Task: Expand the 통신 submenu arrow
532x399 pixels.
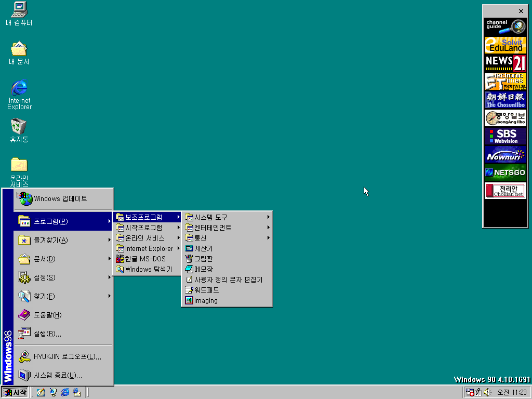Action: tap(269, 238)
